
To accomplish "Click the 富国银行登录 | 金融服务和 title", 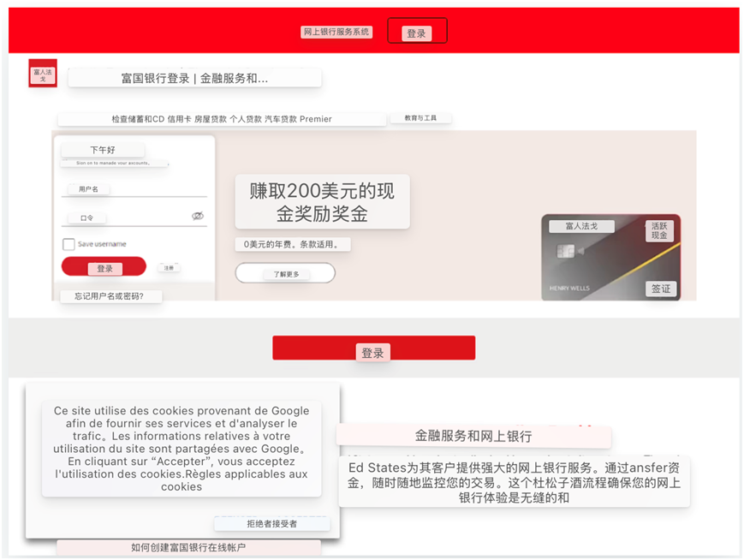I will (x=194, y=78).
